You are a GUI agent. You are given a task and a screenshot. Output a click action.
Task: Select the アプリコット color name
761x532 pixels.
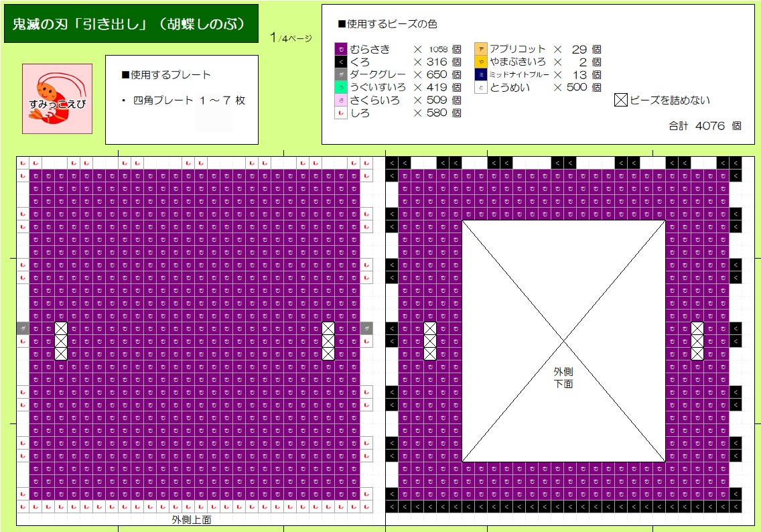517,49
